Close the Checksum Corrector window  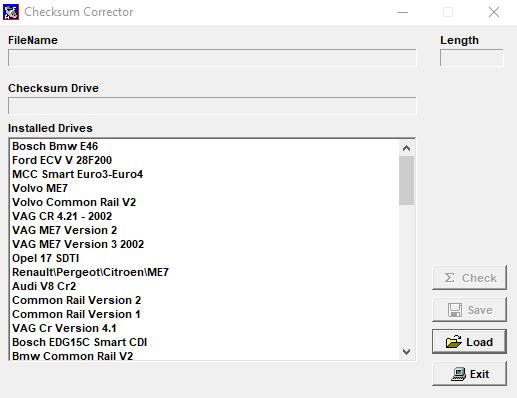pyautogui.click(x=494, y=12)
